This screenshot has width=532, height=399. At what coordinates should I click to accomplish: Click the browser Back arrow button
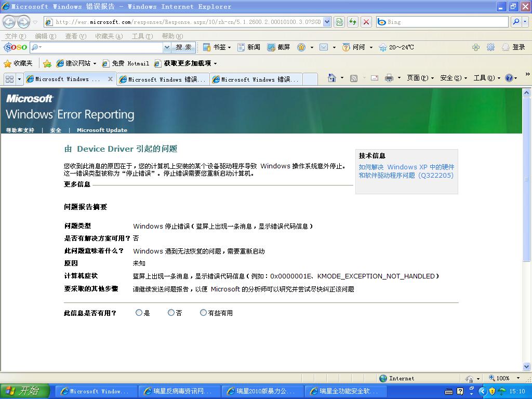coord(9,22)
